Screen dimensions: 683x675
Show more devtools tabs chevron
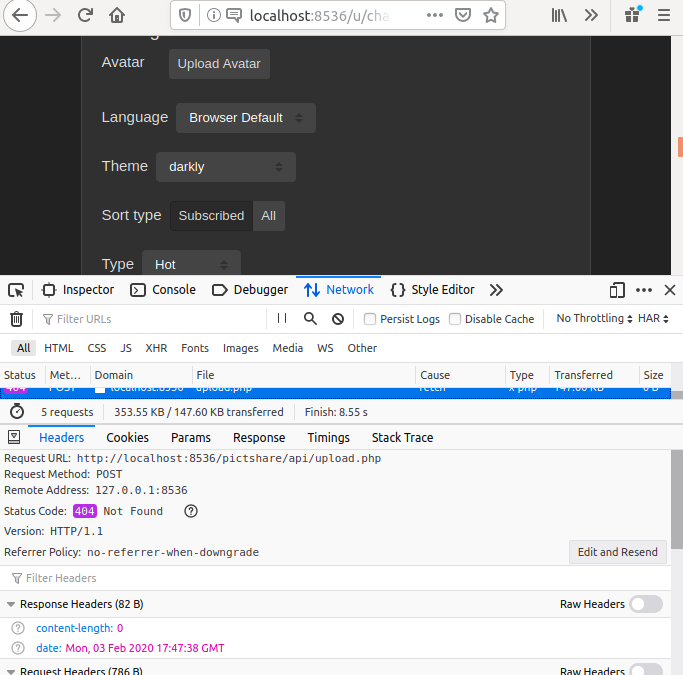496,290
